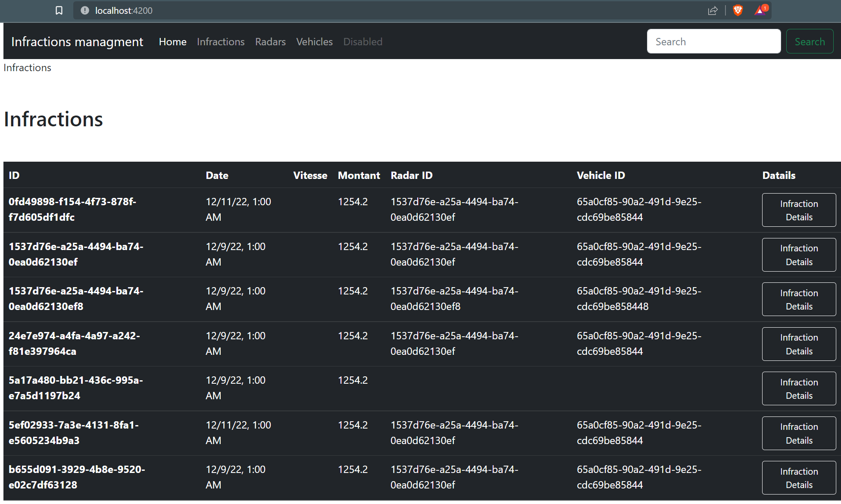Navigate to the Vehicles page
Image resolution: width=841 pixels, height=504 pixels.
314,42
